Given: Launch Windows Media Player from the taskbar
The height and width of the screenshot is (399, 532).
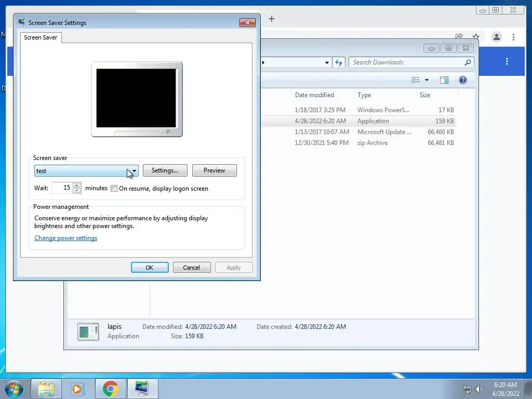Looking at the screenshot, I should (78, 389).
